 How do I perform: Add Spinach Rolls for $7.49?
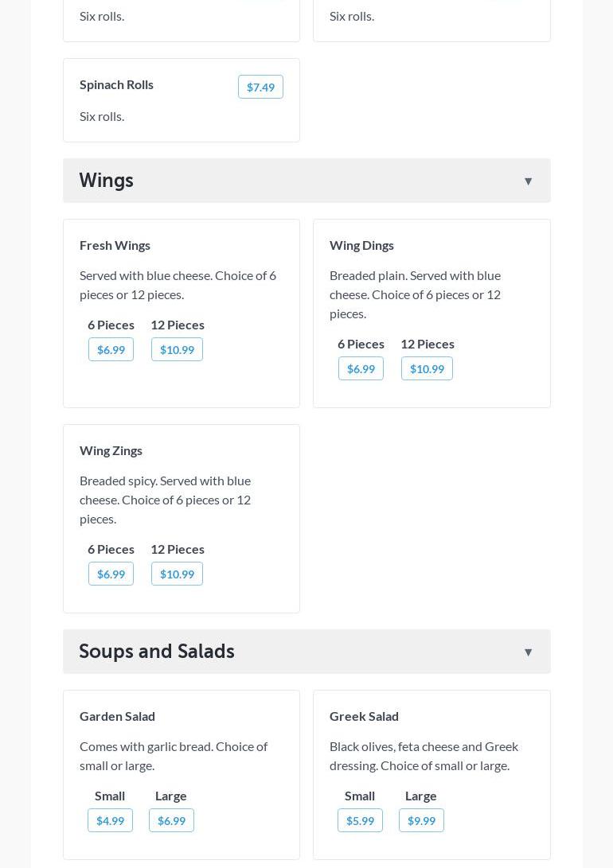tap(260, 87)
